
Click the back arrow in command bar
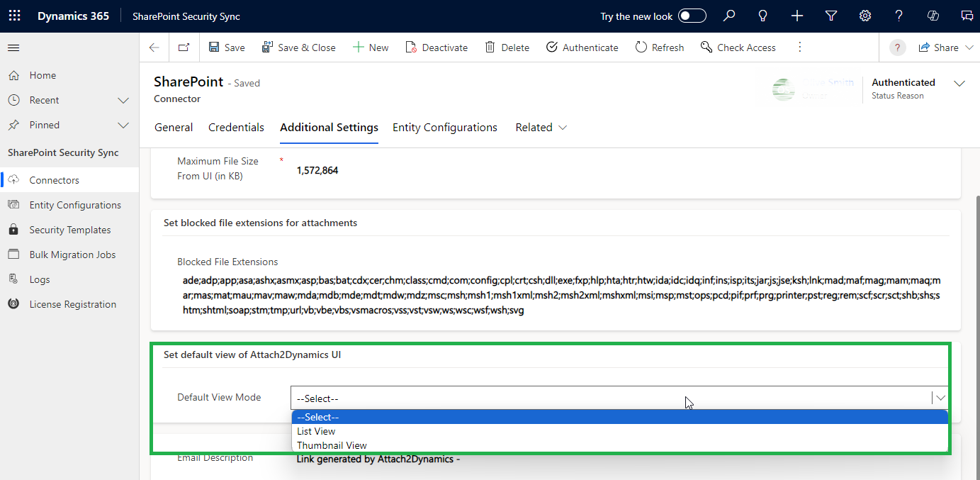click(154, 48)
